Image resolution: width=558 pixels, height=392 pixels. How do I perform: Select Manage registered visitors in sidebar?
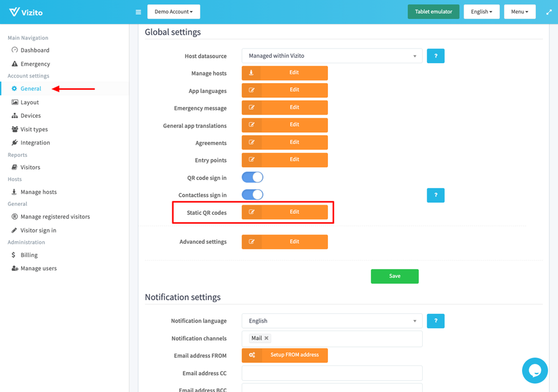(x=55, y=217)
